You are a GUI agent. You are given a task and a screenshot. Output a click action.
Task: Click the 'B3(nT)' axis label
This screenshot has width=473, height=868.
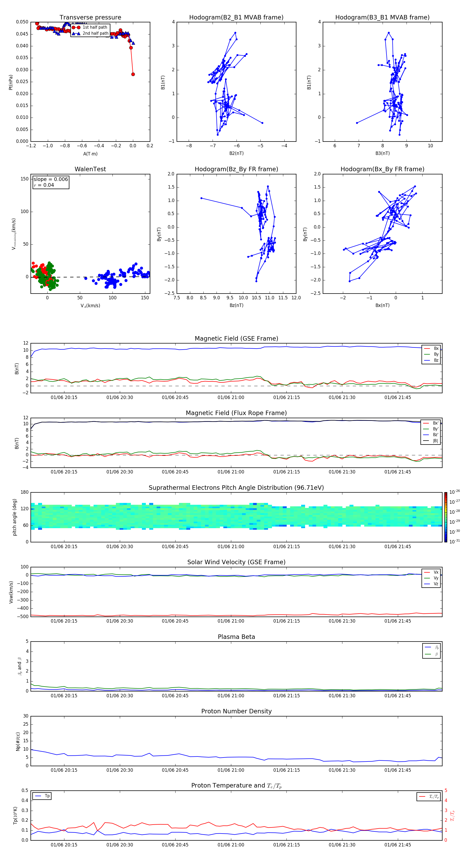pos(382,153)
